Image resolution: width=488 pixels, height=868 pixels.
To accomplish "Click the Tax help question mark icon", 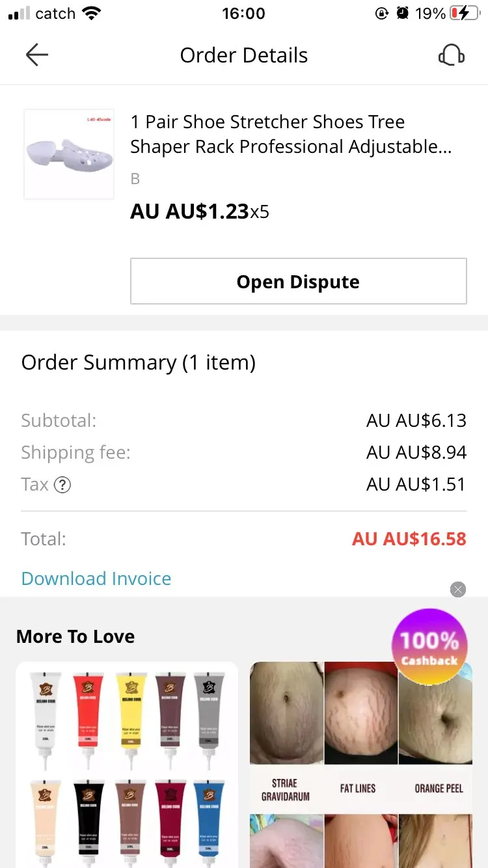I will [62, 485].
